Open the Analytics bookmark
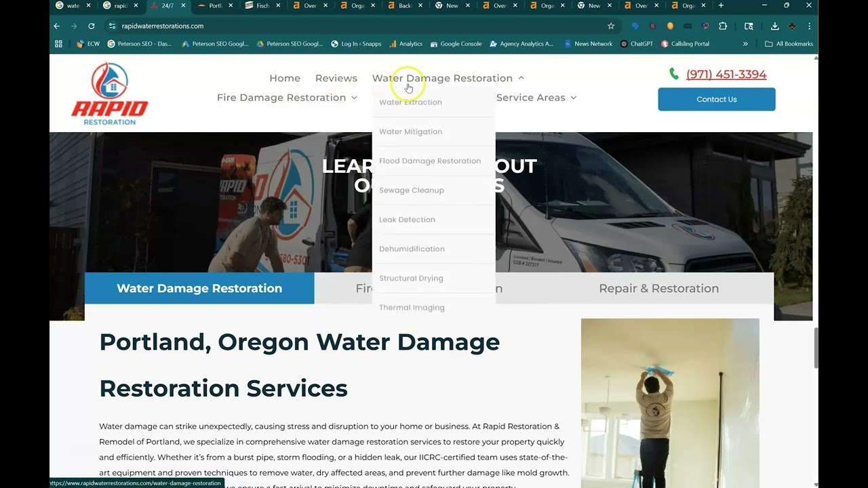The width and height of the screenshot is (868, 488). 406,43
